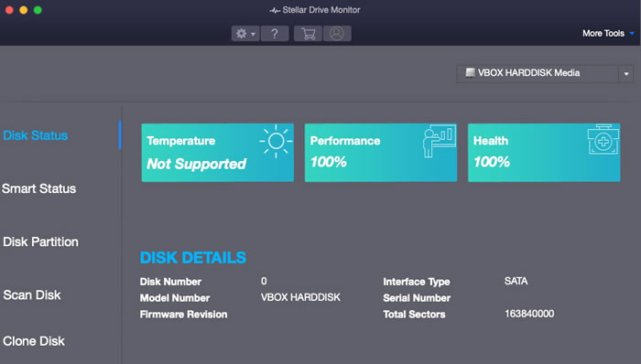Viewport: 641px width, 364px height.
Task: Open the VBOX HARDDISK Media drive selector
Action: point(545,73)
